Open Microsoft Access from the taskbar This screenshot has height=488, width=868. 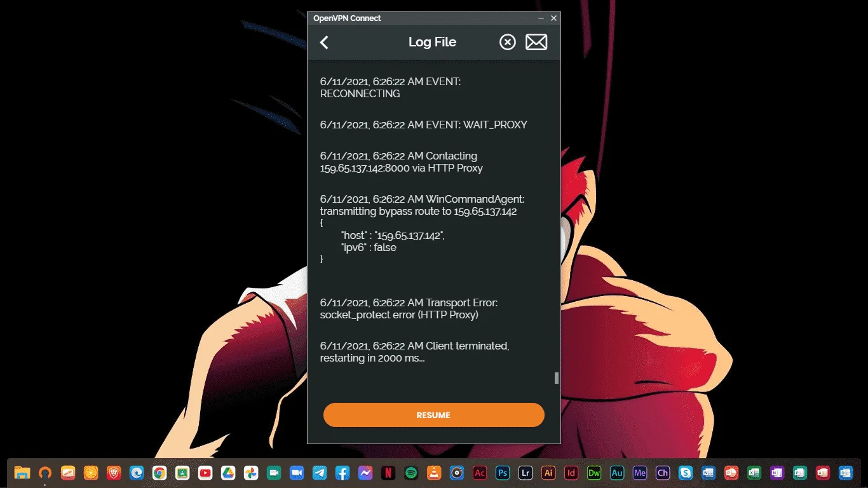[823, 473]
